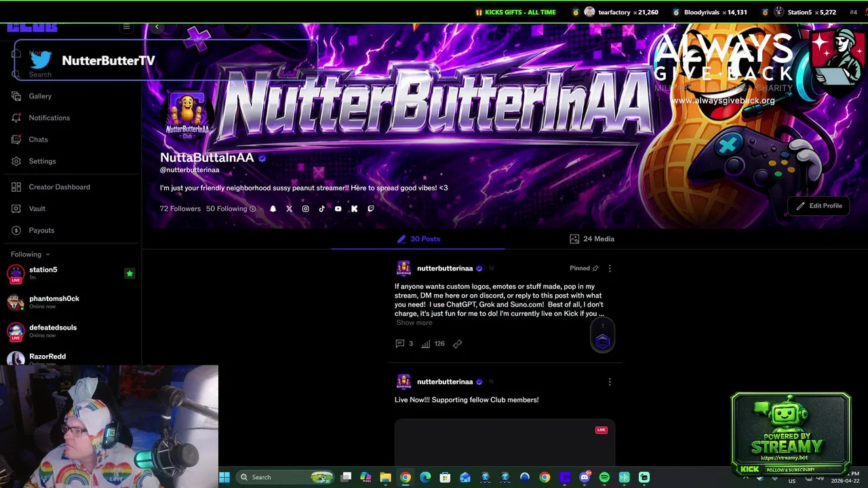Open the 72 Followers list
The height and width of the screenshot is (488, 868).
[x=180, y=209]
